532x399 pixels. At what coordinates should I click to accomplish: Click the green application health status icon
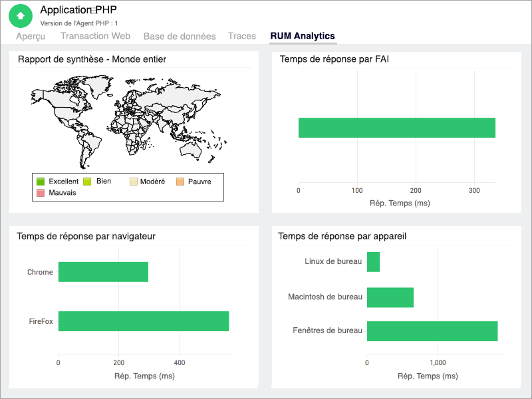pyautogui.click(x=21, y=15)
